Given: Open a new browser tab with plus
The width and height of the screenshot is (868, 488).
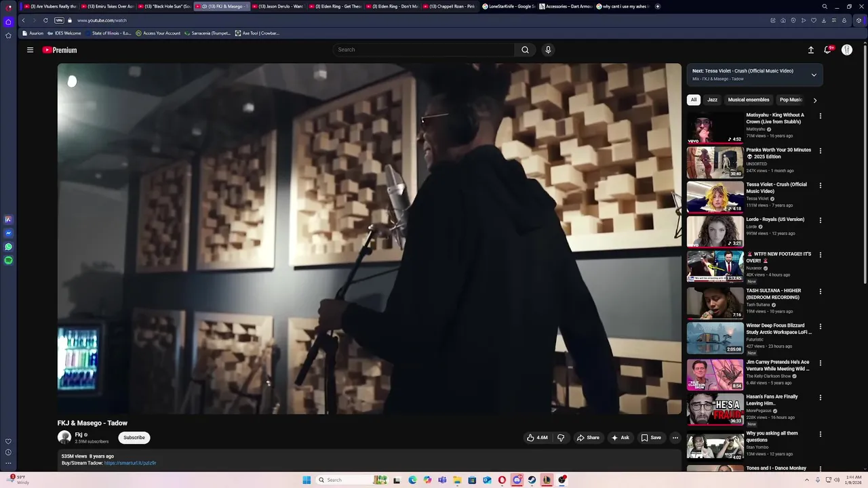Looking at the screenshot, I should click(657, 6).
